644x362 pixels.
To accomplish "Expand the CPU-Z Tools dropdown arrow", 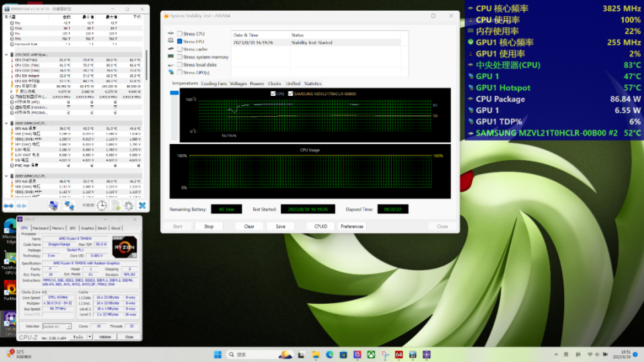I will (89, 337).
